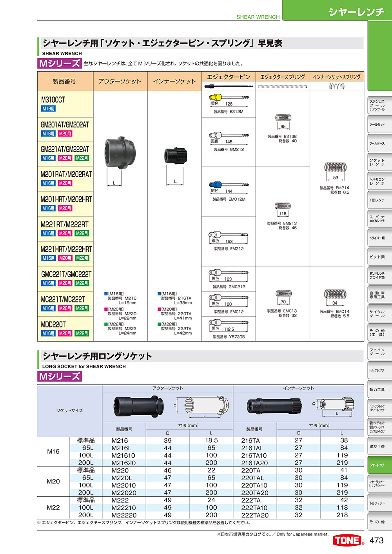Click the 53 mm inner socket spring drawing
Viewport: 392px width, 554px height.
335,167
